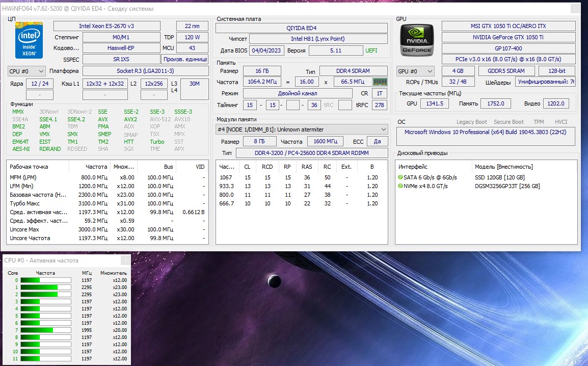This screenshot has width=588, height=366.
Task: Click the Intel Xeon Inside logo
Action: (x=29, y=40)
